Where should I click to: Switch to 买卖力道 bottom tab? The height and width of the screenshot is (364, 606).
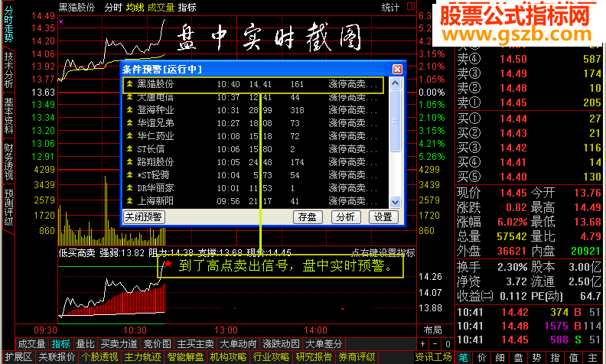click(119, 344)
